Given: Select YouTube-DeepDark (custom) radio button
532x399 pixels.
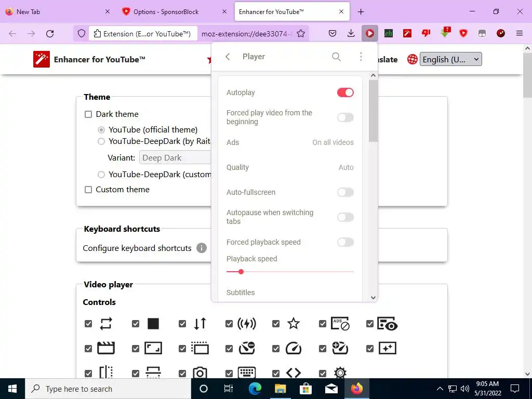Looking at the screenshot, I should pos(101,175).
